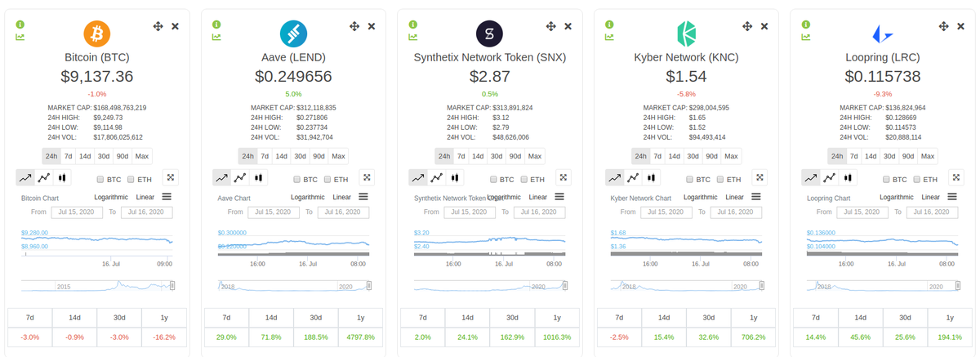Image resolution: width=980 pixels, height=357 pixels.
Task: Click the Aave LEND logo
Action: [293, 33]
